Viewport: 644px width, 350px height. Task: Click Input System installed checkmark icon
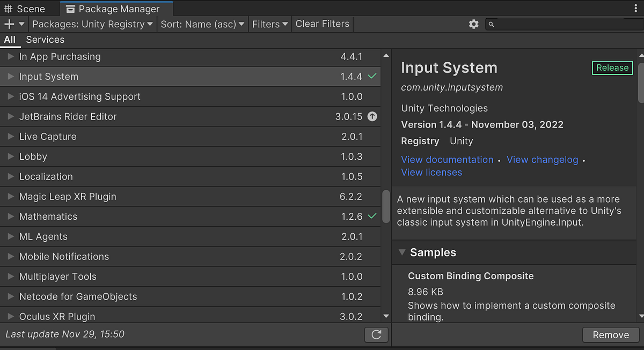[x=372, y=76]
